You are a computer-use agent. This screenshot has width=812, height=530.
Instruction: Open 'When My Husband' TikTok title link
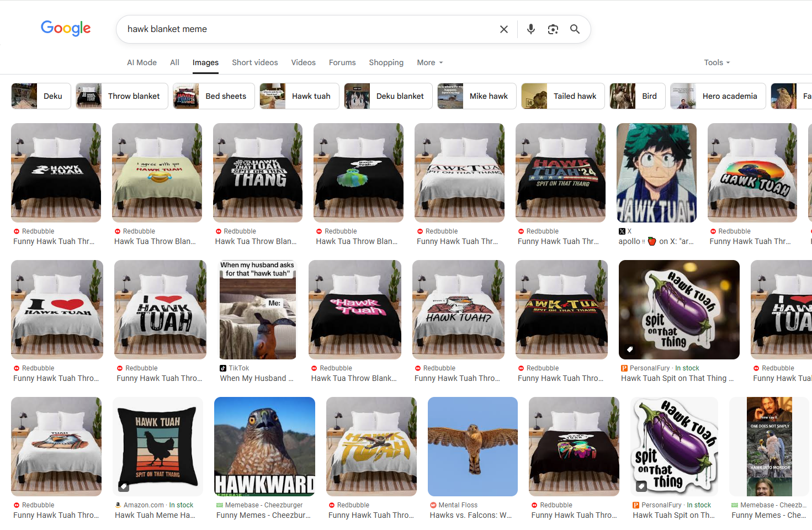257,378
